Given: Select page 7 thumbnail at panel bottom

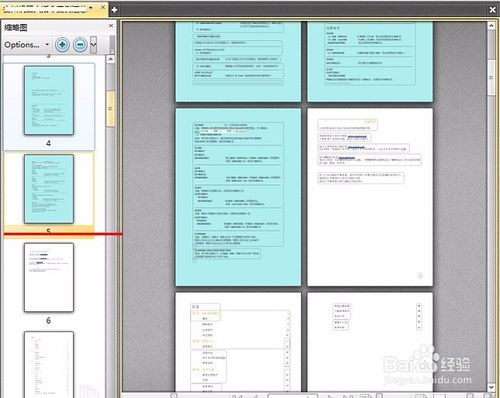Looking at the screenshot, I should [49, 364].
